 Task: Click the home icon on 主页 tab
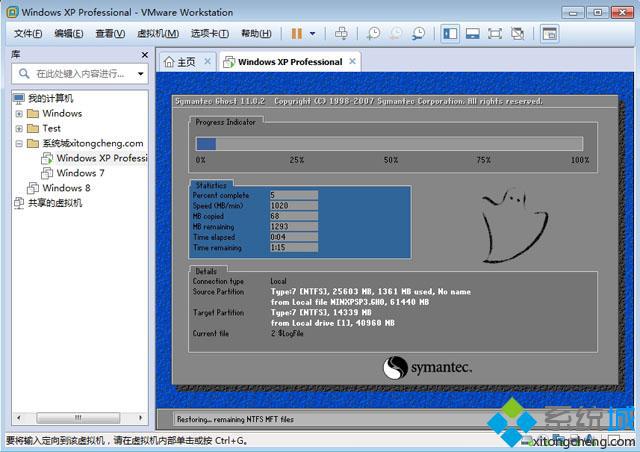coord(169,62)
